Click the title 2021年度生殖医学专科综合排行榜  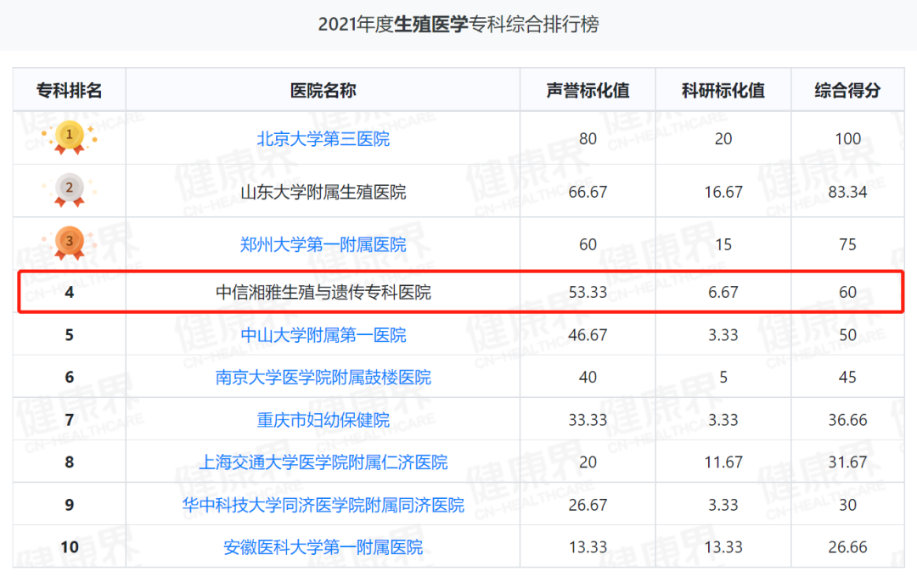click(458, 25)
